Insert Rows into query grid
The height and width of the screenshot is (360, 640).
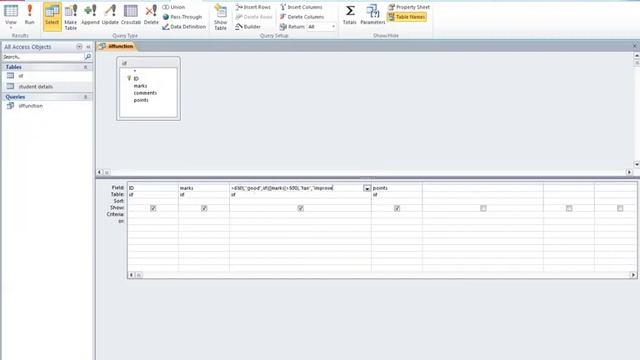tap(253, 7)
